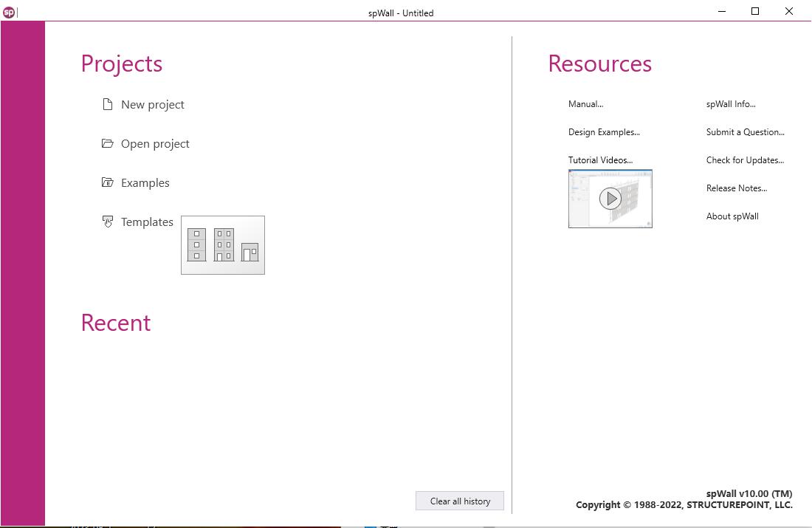Open Design Examples... link
This screenshot has width=812, height=528.
[604, 131]
